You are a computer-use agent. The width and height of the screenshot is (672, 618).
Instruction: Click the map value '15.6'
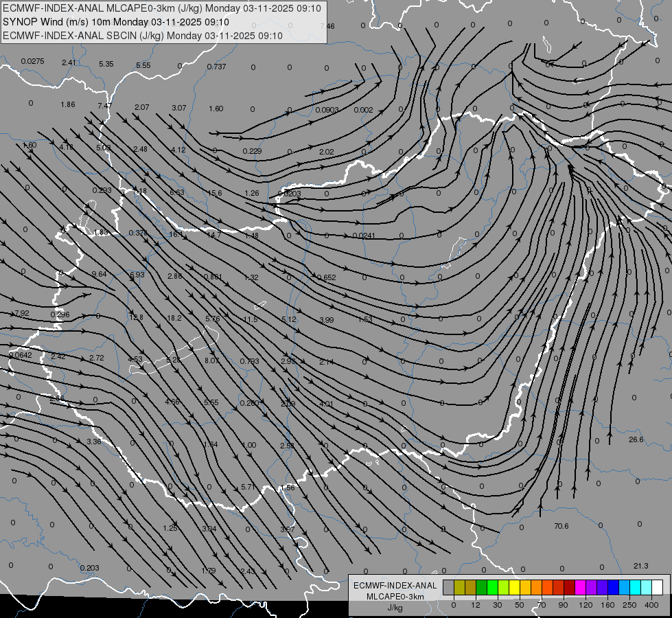point(215,193)
